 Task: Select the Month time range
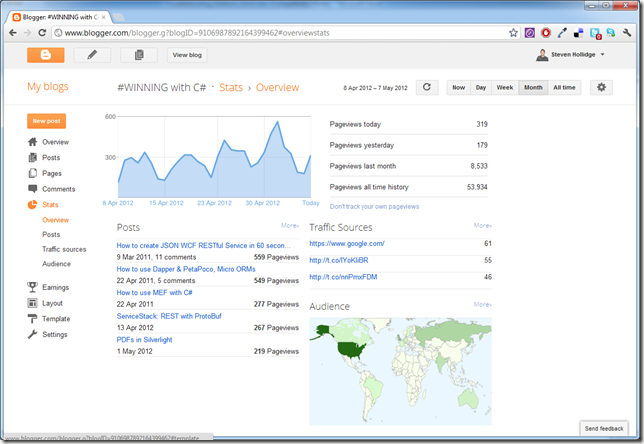pyautogui.click(x=533, y=87)
